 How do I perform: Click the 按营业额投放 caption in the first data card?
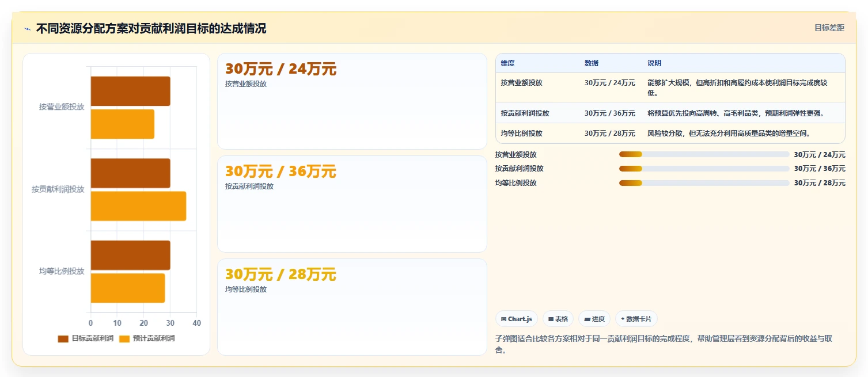tap(246, 84)
